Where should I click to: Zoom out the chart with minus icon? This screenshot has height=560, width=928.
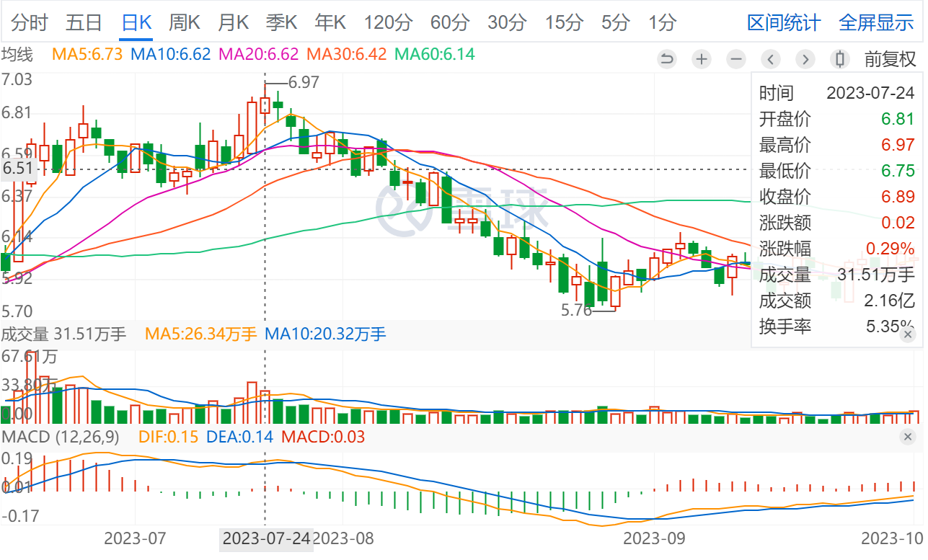pos(735,59)
